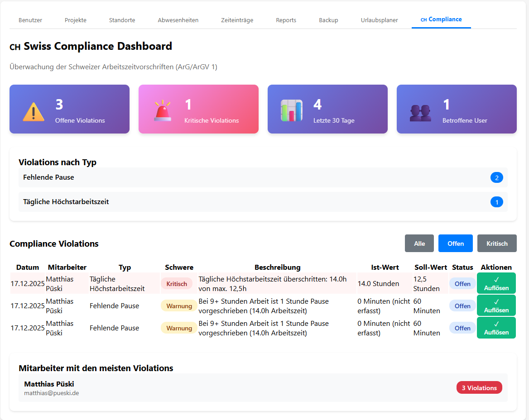The image size is (529, 420).
Task: Click the count badge on Fehlende Pause row
Action: 497,177
